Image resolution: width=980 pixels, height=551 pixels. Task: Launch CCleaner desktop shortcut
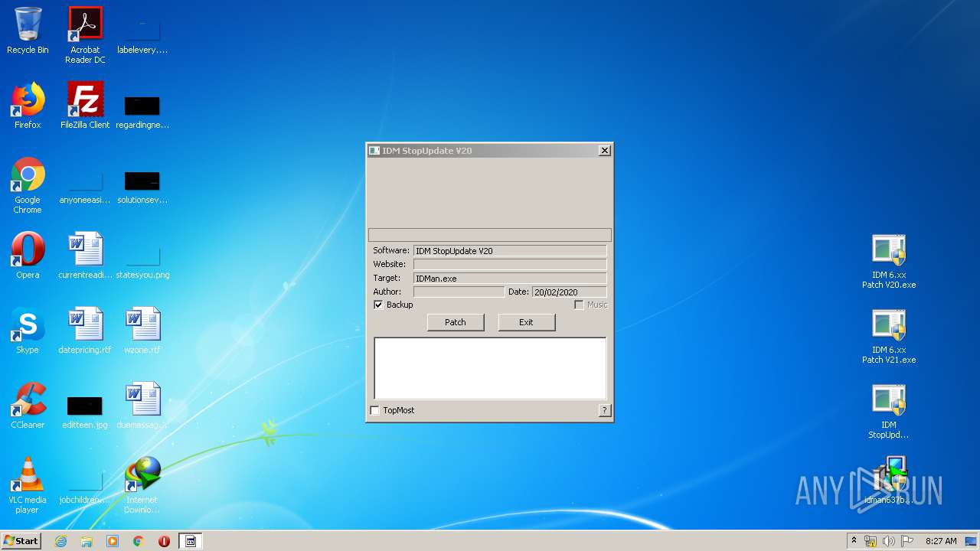coord(28,406)
